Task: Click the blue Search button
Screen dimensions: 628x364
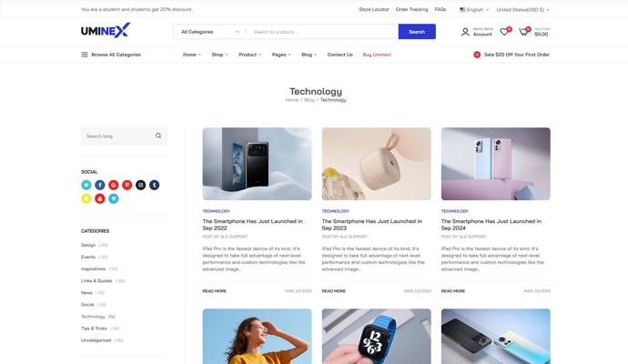Action: pos(417,32)
